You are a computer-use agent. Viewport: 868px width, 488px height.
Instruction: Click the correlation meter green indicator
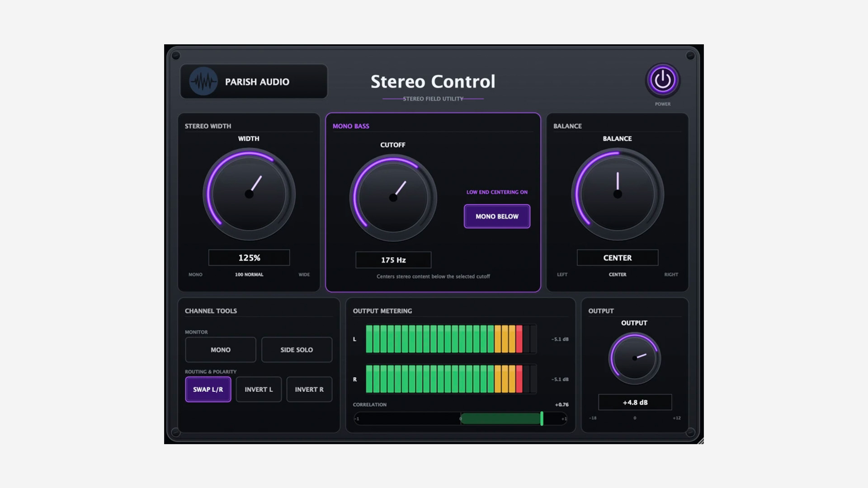point(542,418)
